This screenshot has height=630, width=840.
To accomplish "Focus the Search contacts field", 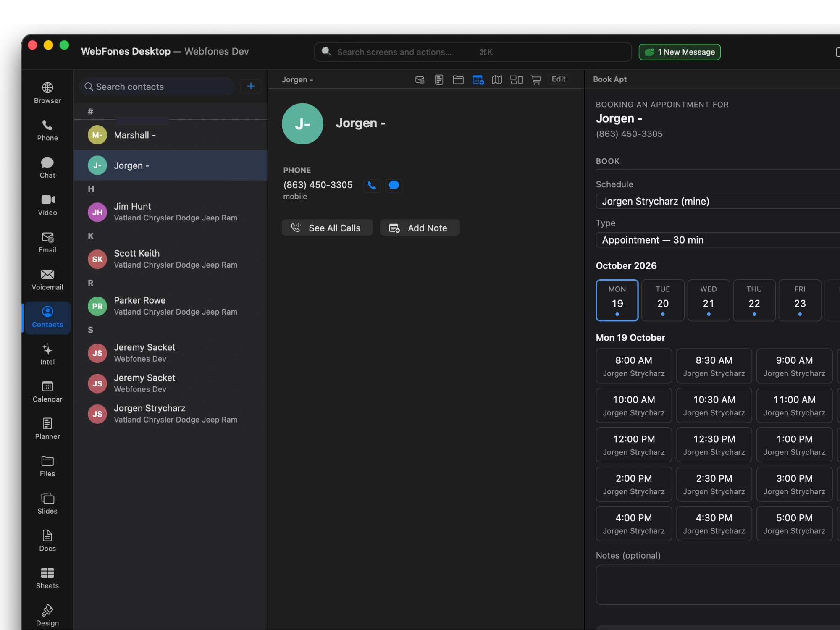I will tap(157, 87).
